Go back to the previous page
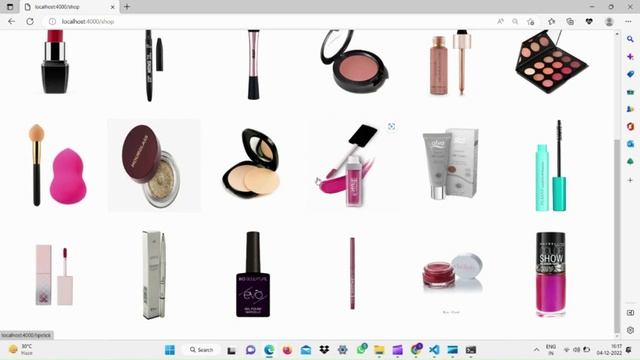The width and height of the screenshot is (640, 360). click(x=11, y=21)
